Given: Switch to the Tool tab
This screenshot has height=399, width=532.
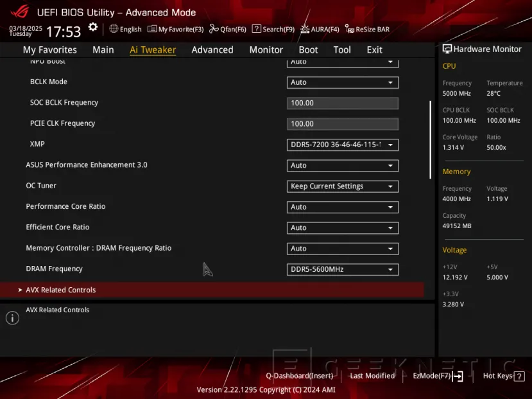Looking at the screenshot, I should click(342, 50).
